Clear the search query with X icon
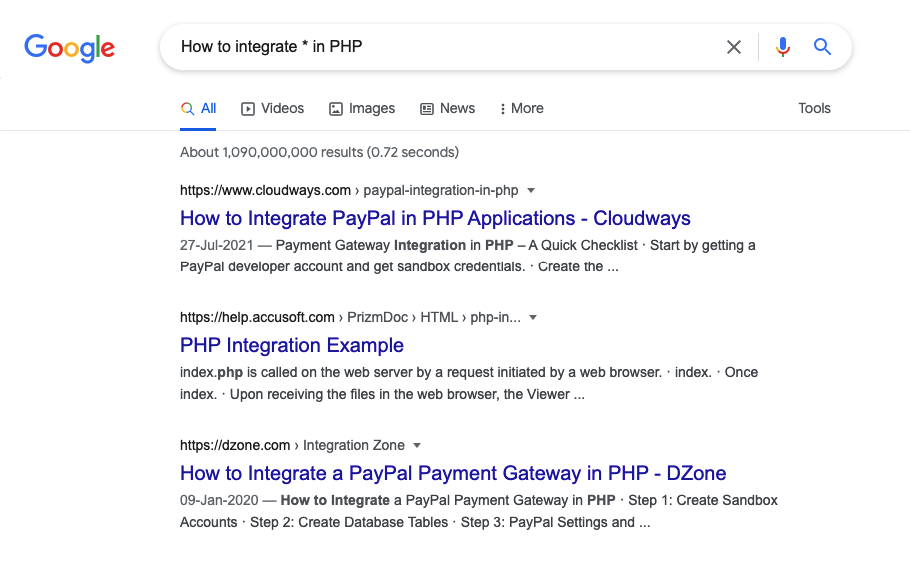Screen dimensions: 910x563 pos(734,47)
